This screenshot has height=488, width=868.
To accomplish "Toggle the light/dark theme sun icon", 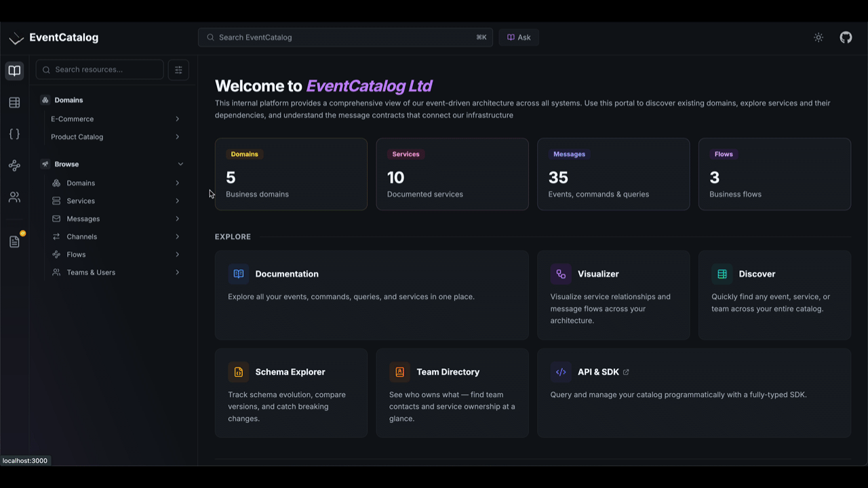I will click(x=818, y=37).
